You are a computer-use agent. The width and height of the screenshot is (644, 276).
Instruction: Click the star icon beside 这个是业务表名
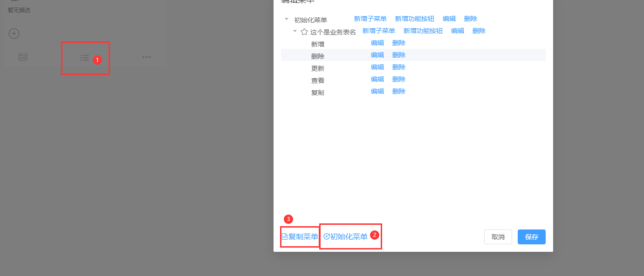(x=304, y=32)
